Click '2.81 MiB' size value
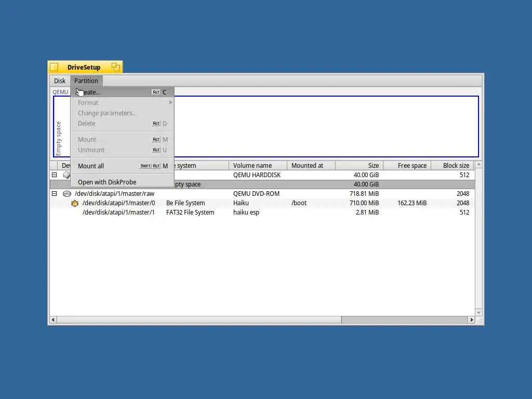Screen dimensions: 532x399 (367, 212)
